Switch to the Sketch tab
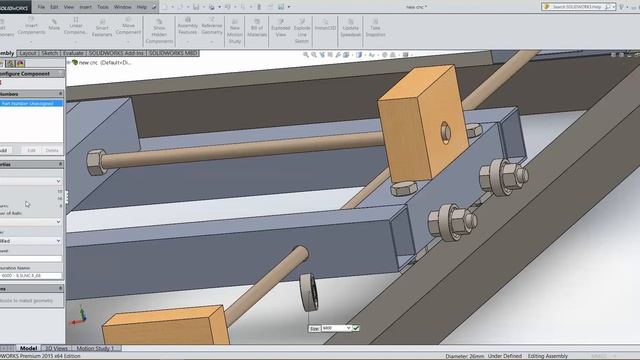This screenshot has width=640, height=360. [x=50, y=53]
